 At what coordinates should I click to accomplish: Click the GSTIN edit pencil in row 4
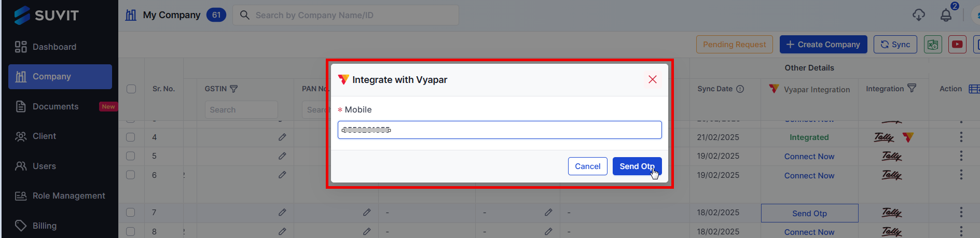tap(282, 137)
